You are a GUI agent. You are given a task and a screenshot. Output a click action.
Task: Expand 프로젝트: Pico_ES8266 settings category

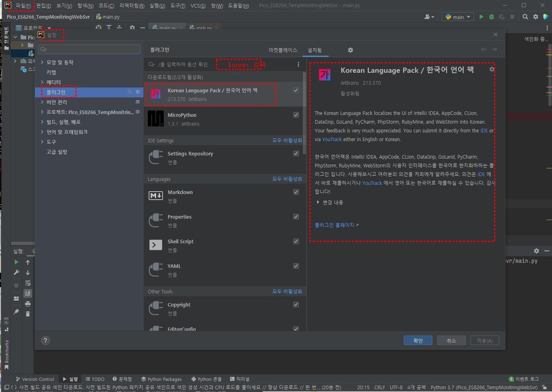[x=42, y=112]
